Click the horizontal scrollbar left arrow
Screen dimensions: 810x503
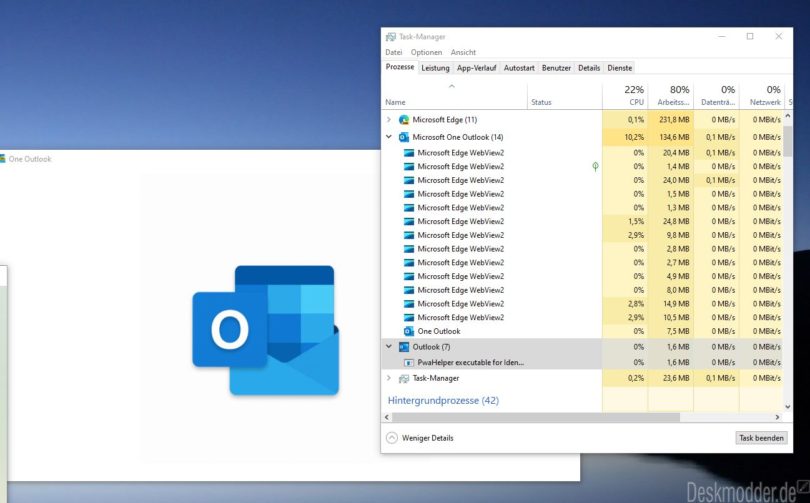(x=387, y=417)
